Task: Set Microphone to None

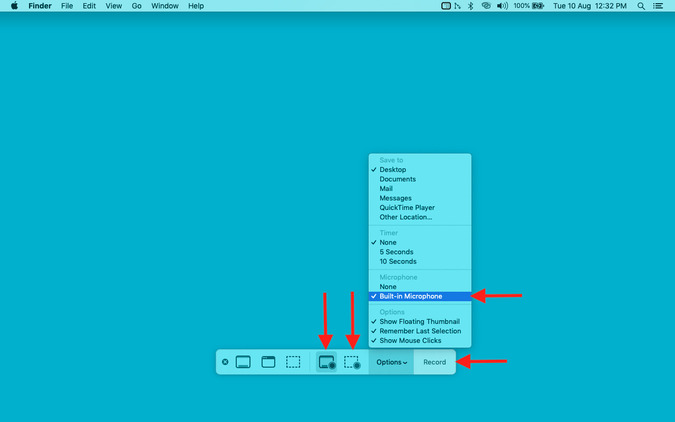Action: click(x=420, y=287)
